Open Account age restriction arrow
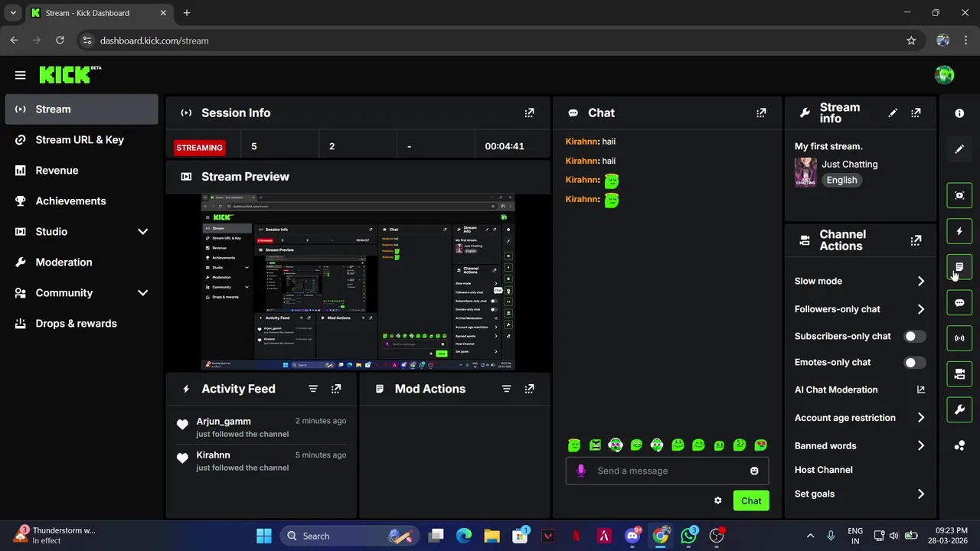 coord(921,418)
